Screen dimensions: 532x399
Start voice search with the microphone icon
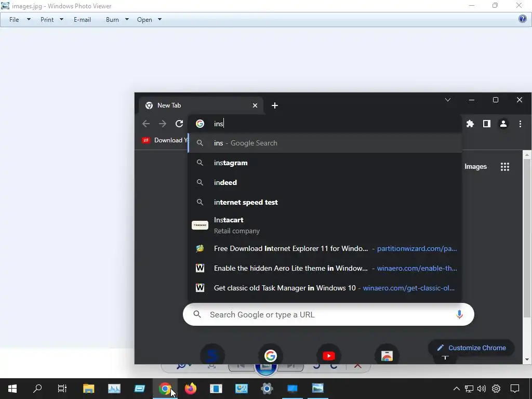pos(459,314)
